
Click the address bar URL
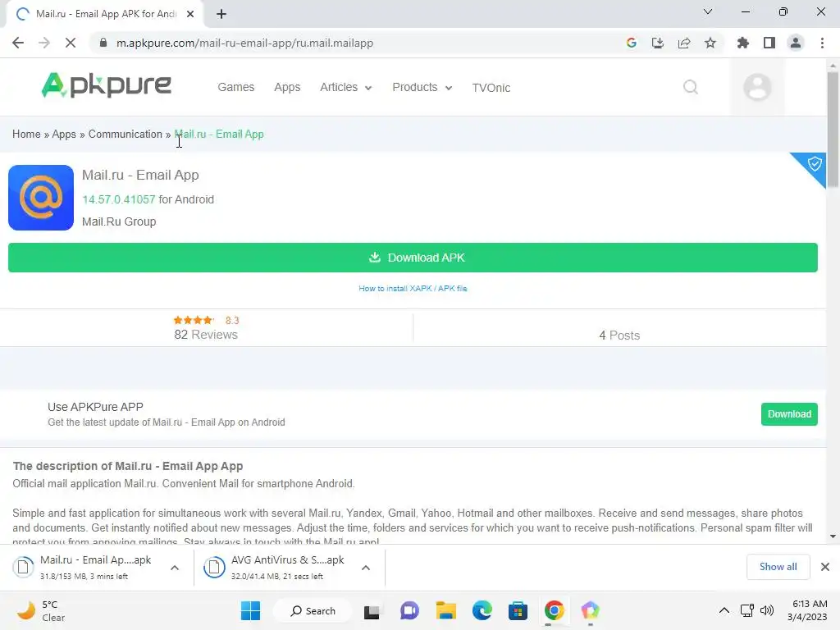point(244,43)
